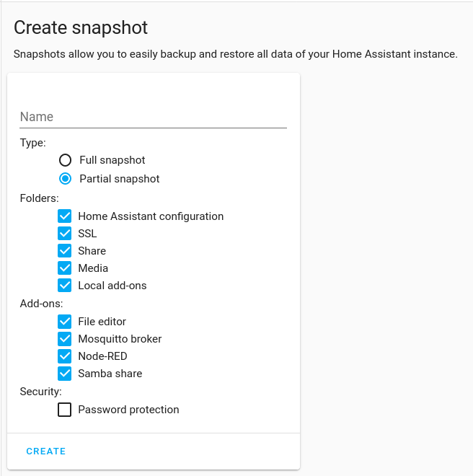Select the Full snapshot radio button
The width and height of the screenshot is (473, 476).
(65, 160)
